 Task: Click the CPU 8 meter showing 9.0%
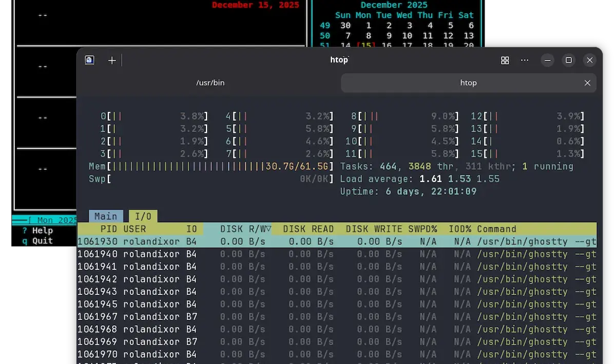pos(406,116)
